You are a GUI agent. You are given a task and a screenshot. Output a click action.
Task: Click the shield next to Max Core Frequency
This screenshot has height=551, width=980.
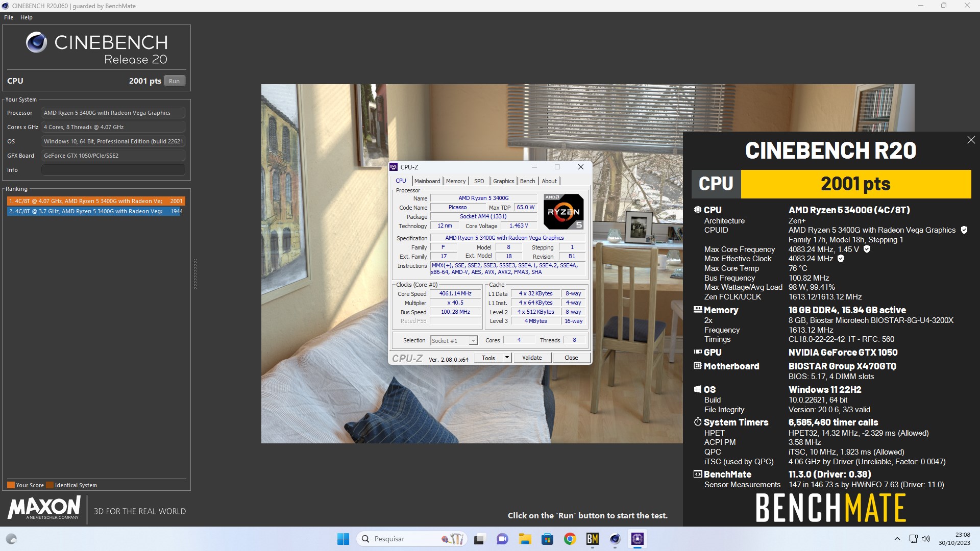[867, 249]
